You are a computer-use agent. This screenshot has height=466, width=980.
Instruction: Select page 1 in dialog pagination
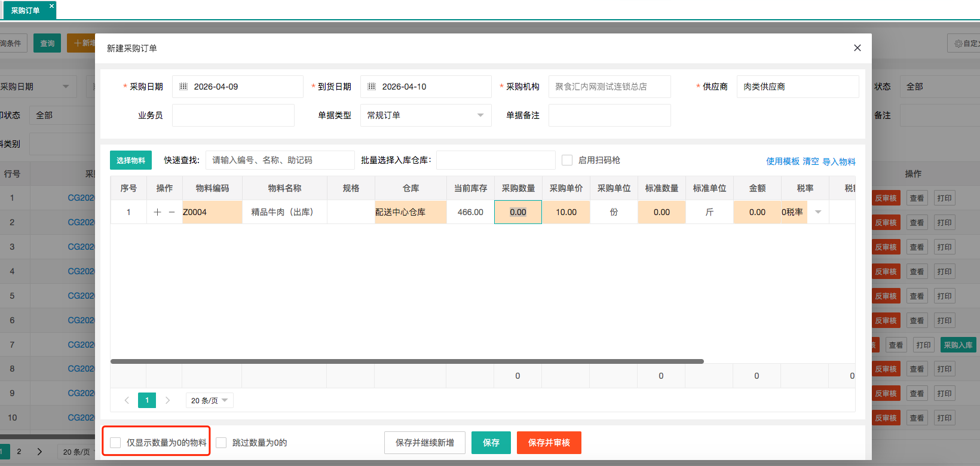(147, 400)
